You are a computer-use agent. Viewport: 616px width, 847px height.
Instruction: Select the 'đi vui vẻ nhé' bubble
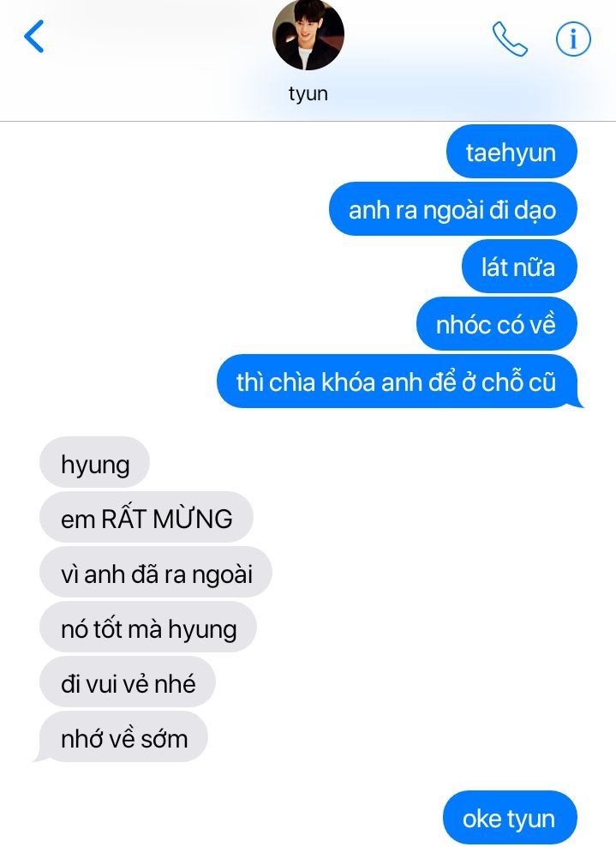point(128,682)
